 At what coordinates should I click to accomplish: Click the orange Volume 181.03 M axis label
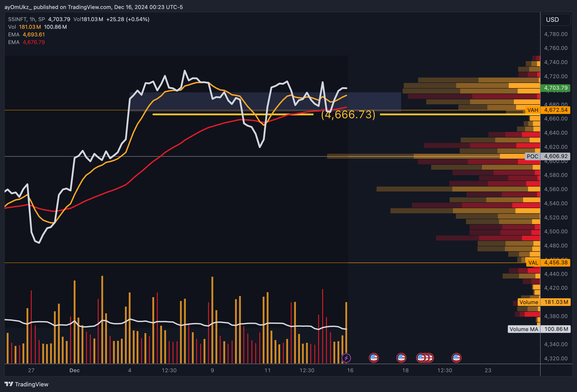click(544, 302)
